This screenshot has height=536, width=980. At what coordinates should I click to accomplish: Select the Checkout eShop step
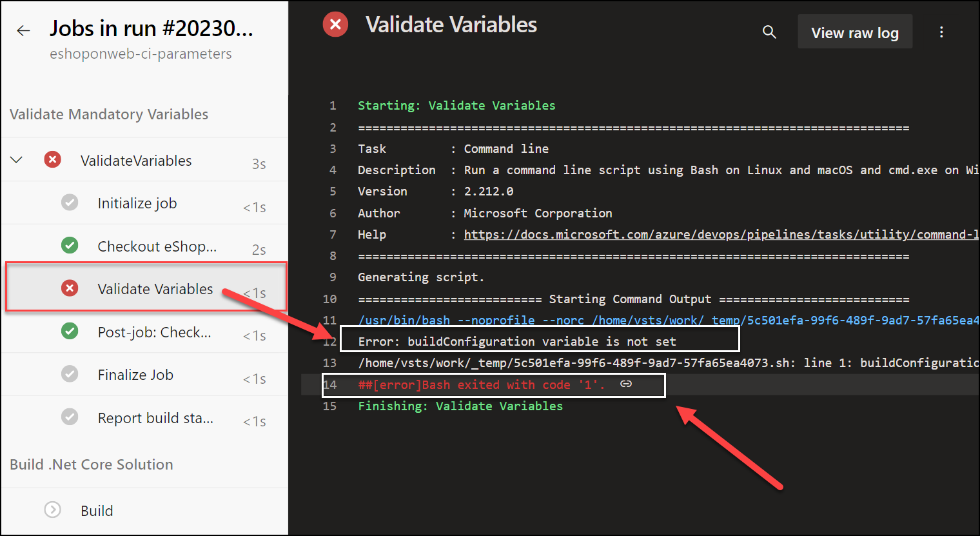click(144, 246)
